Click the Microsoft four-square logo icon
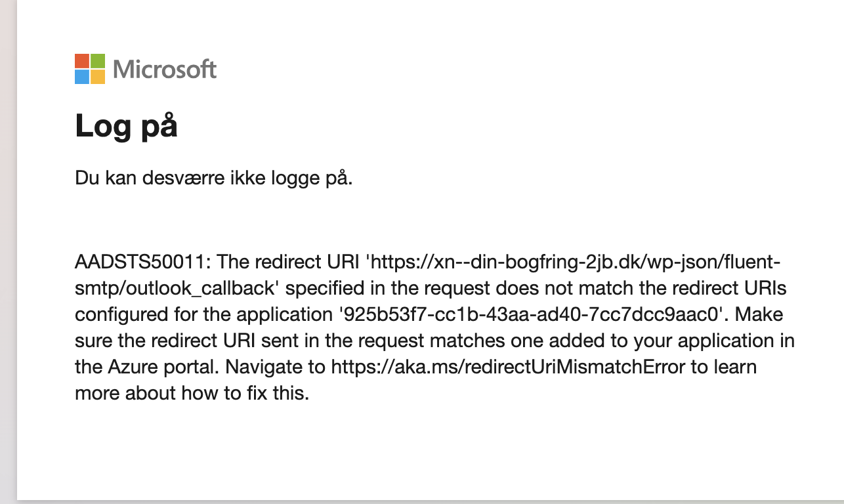 90,69
